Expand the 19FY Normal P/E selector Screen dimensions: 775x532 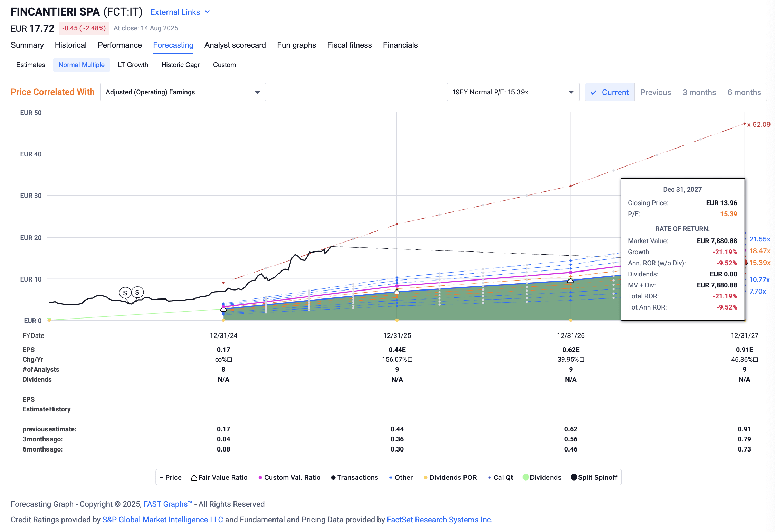coord(513,92)
